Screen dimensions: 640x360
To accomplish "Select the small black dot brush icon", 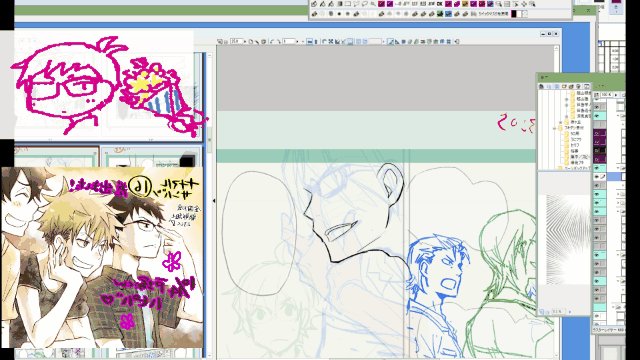I will tap(339, 14).
